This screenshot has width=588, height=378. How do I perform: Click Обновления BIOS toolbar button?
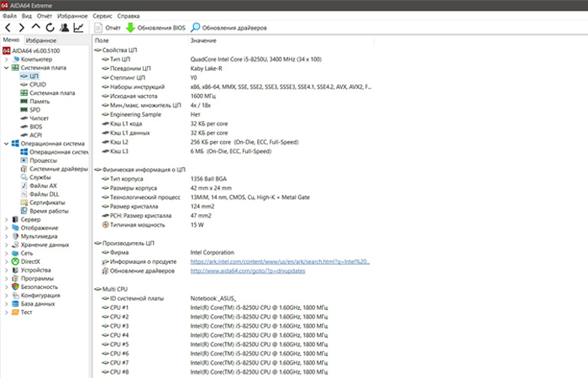(x=155, y=28)
